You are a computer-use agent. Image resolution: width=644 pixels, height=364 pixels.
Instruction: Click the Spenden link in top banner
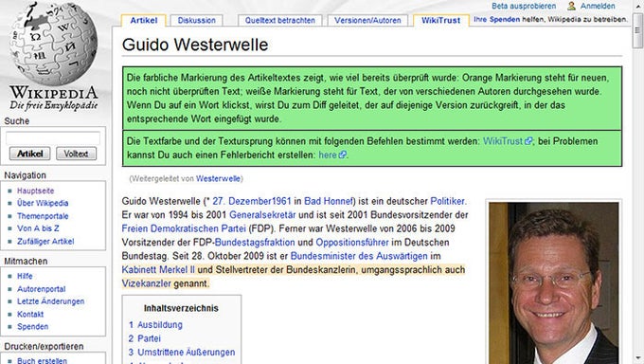click(x=505, y=19)
